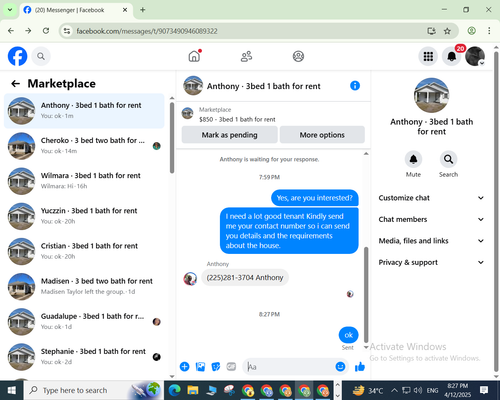
Task: Open Cheroko 3 bed two bath chat
Action: click(84, 146)
